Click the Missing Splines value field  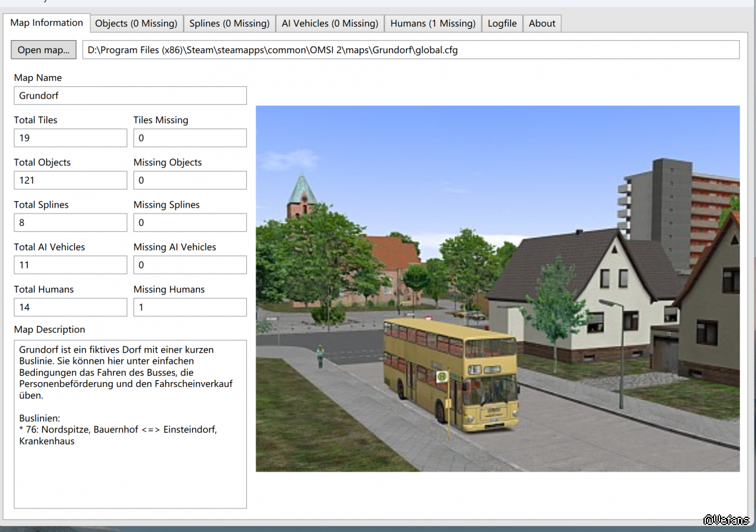coord(189,223)
